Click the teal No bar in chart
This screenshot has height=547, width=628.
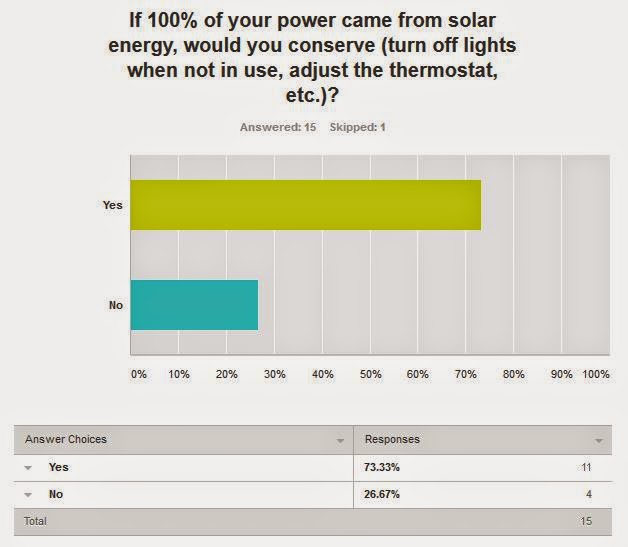(x=195, y=305)
